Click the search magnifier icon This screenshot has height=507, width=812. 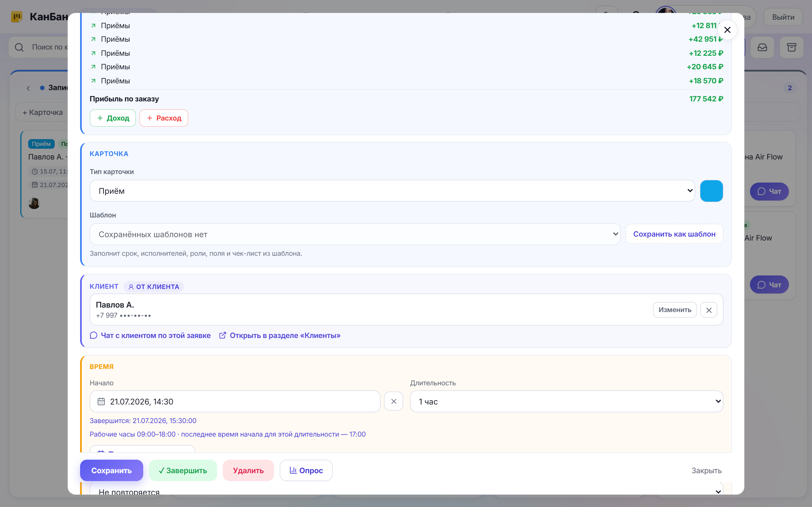tap(19, 47)
